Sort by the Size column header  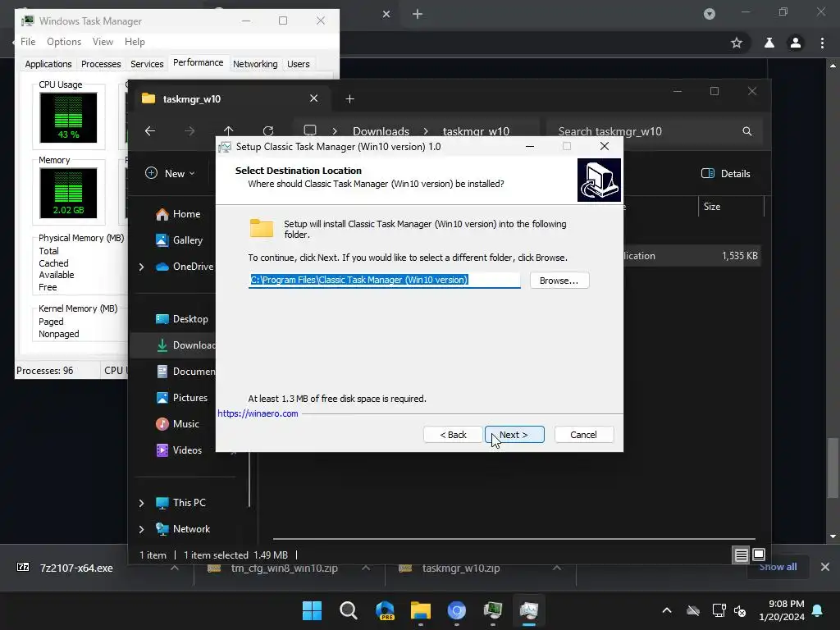pyautogui.click(x=731, y=206)
